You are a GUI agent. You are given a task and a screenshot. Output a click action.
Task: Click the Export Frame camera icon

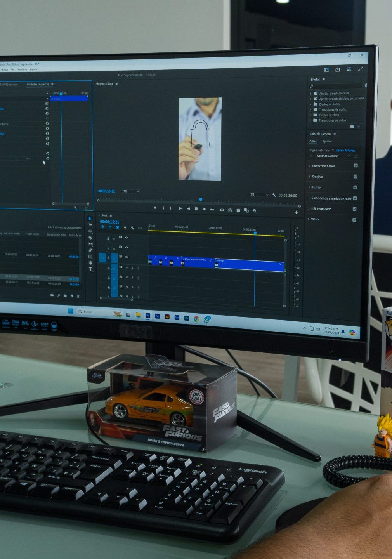point(238,210)
